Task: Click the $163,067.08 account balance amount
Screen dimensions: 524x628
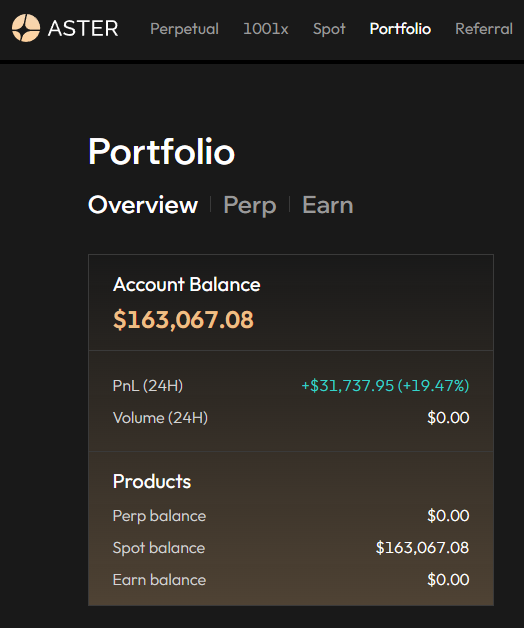Action: click(x=183, y=320)
